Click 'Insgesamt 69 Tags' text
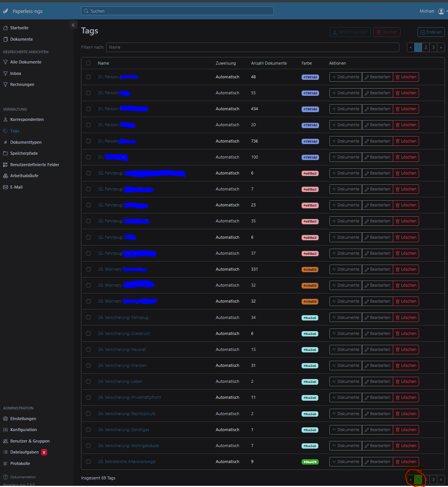This screenshot has height=487, width=448. [x=98, y=478]
